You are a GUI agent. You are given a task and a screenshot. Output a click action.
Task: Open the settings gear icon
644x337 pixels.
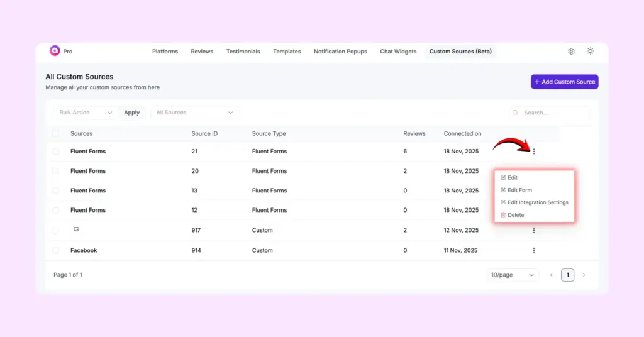coord(571,52)
